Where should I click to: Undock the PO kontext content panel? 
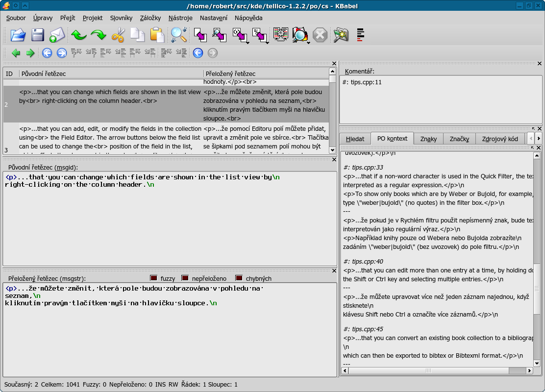533,147
